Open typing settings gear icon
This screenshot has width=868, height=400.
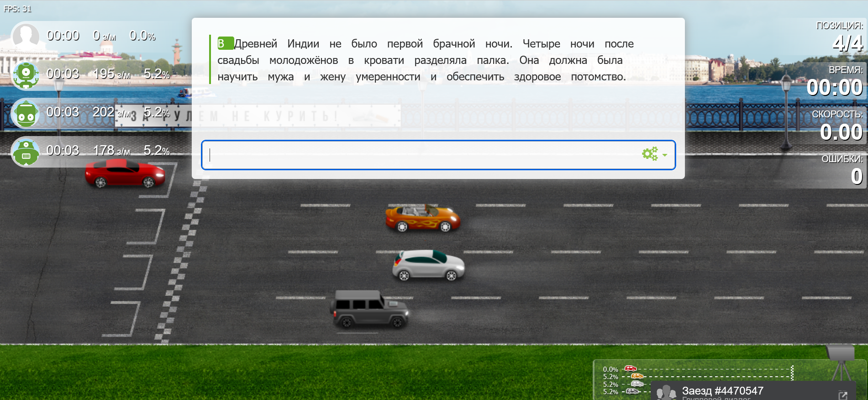pos(650,154)
